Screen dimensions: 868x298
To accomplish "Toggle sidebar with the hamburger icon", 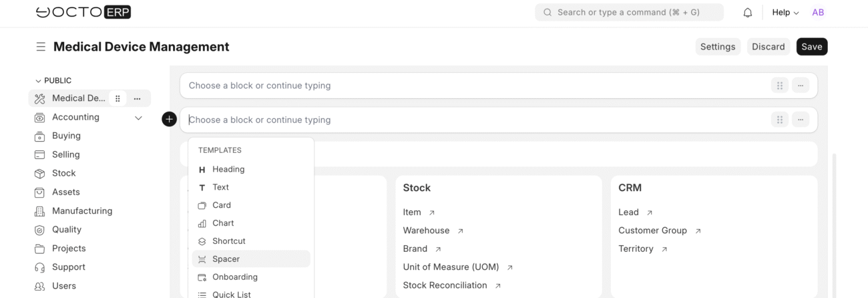I will [x=41, y=47].
